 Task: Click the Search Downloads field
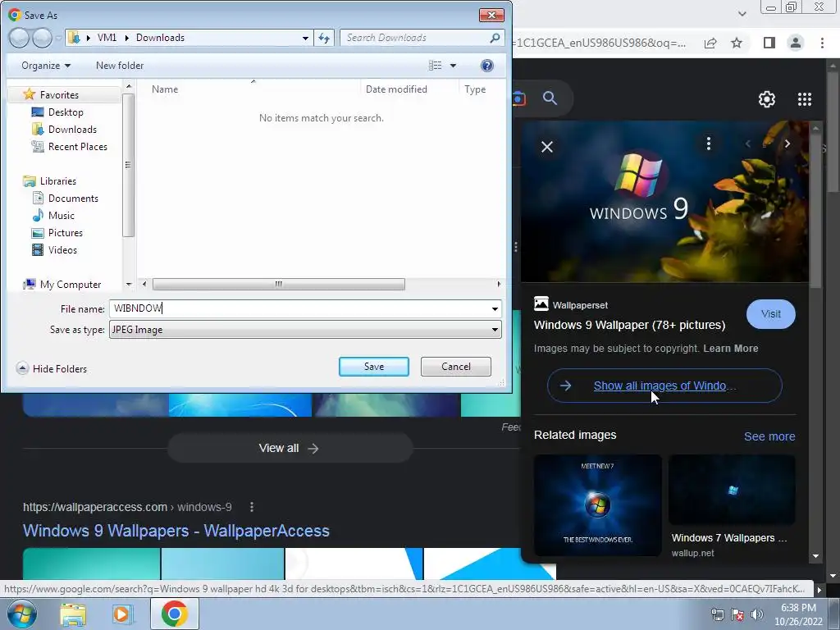pos(415,38)
